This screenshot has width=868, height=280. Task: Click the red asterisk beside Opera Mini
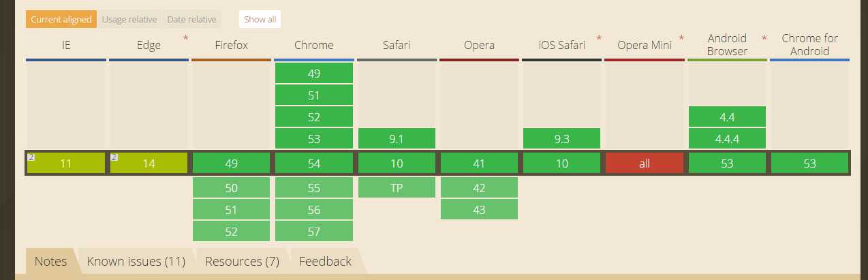[x=681, y=39]
